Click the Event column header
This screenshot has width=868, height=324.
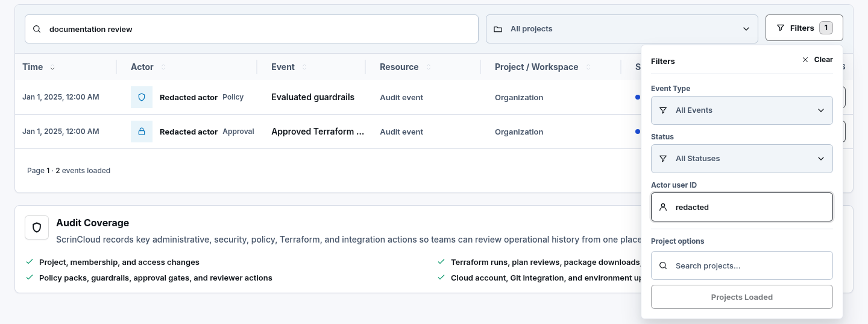tap(283, 67)
